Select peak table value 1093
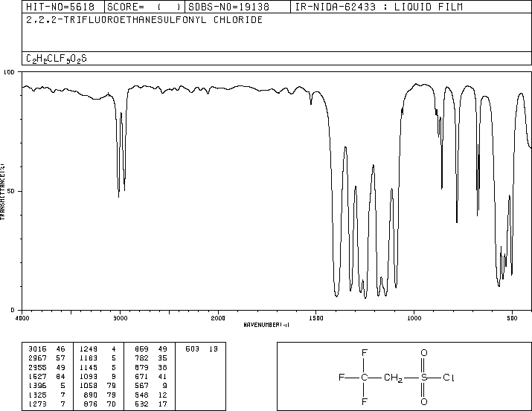Image resolution: width=532 pixels, height=411 pixels. pyautogui.click(x=89, y=376)
